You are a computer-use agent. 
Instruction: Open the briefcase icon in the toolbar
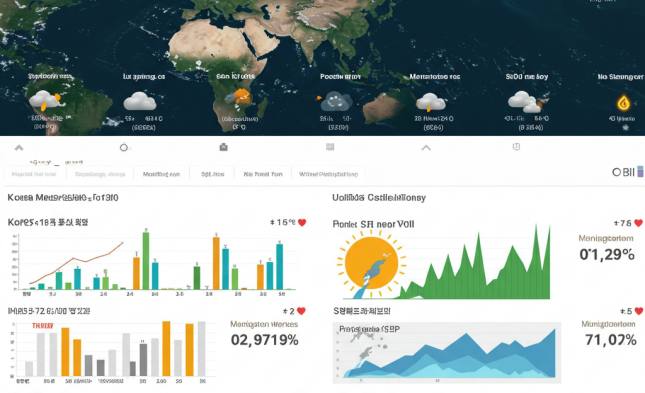223,147
